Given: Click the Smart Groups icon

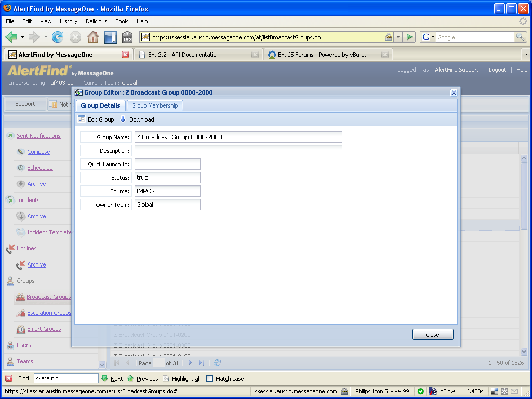Looking at the screenshot, I should tap(21, 329).
